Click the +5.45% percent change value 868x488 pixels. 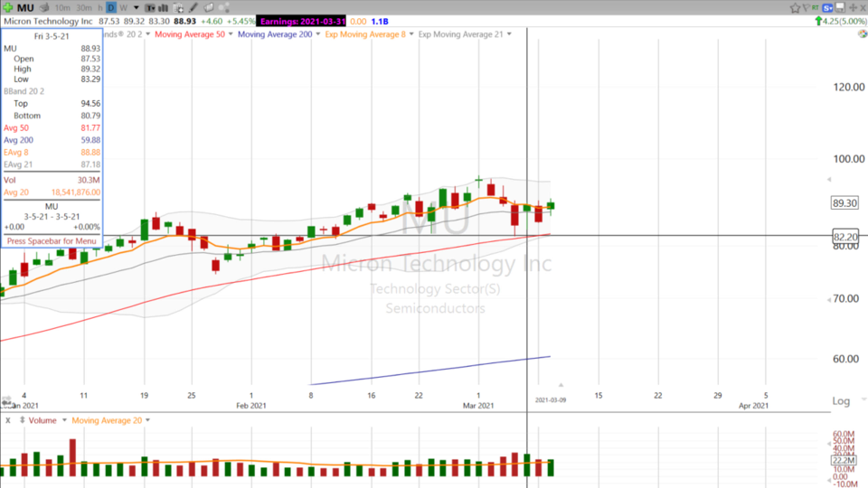click(241, 21)
